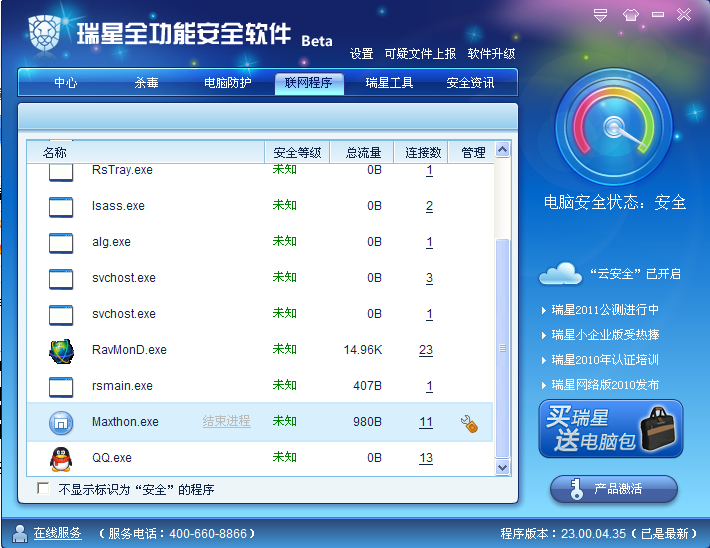Click the alg.exe program icon

point(61,243)
